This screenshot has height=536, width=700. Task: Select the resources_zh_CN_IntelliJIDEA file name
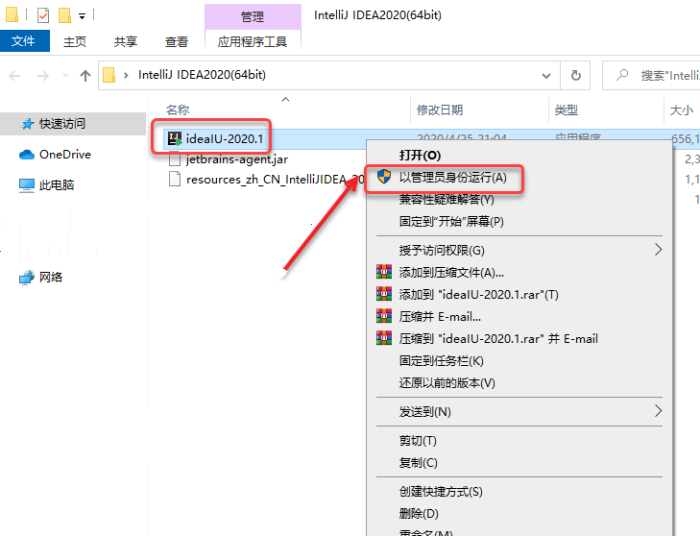tap(275, 179)
